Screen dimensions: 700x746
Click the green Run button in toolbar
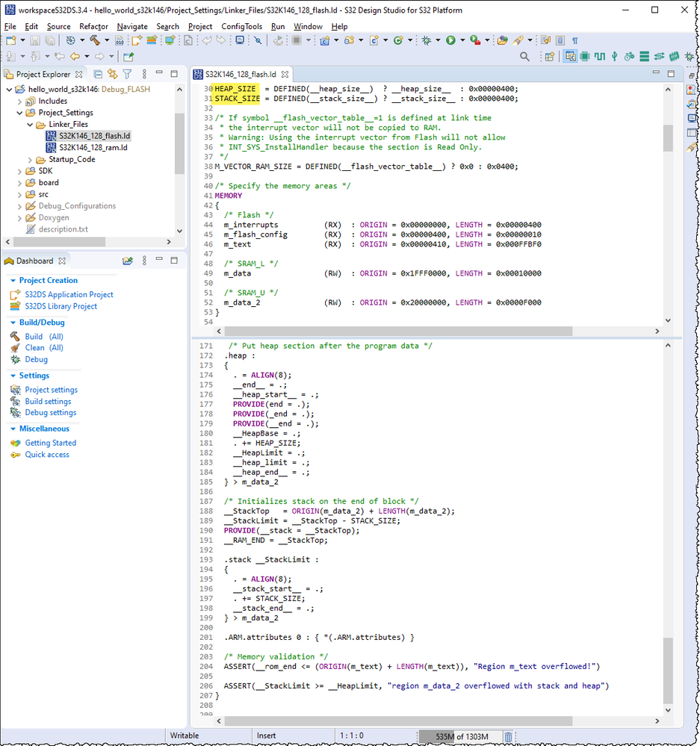coord(450,40)
